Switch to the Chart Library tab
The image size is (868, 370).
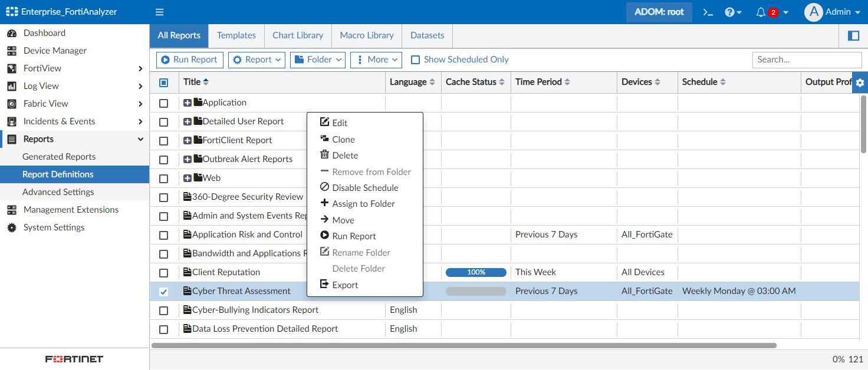pos(298,35)
